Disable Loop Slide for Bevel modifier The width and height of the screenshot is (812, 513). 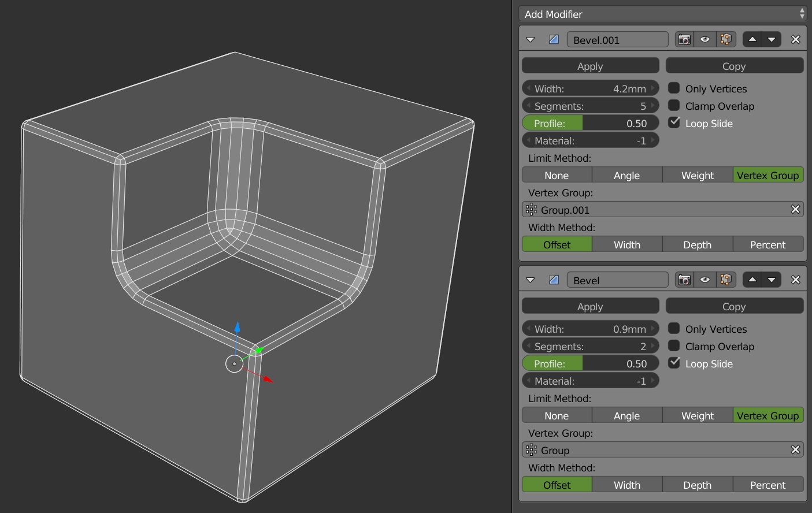point(674,363)
